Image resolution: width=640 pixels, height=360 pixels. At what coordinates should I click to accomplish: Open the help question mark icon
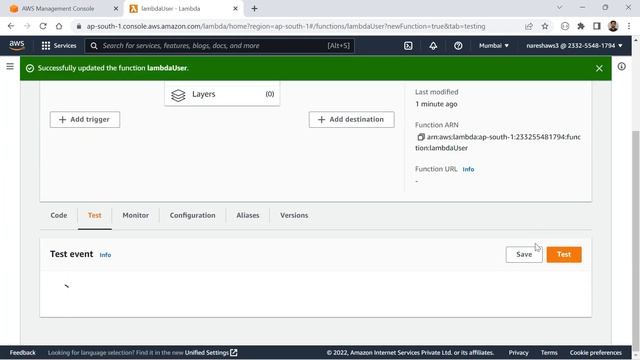point(458,46)
